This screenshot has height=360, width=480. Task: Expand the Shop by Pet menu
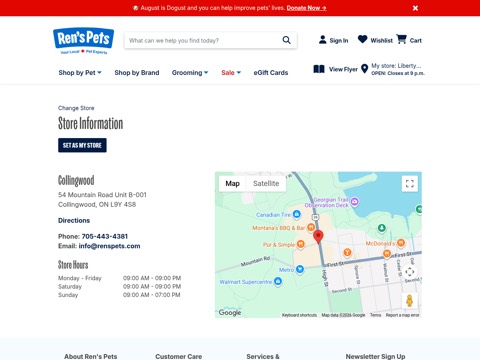[x=80, y=73]
